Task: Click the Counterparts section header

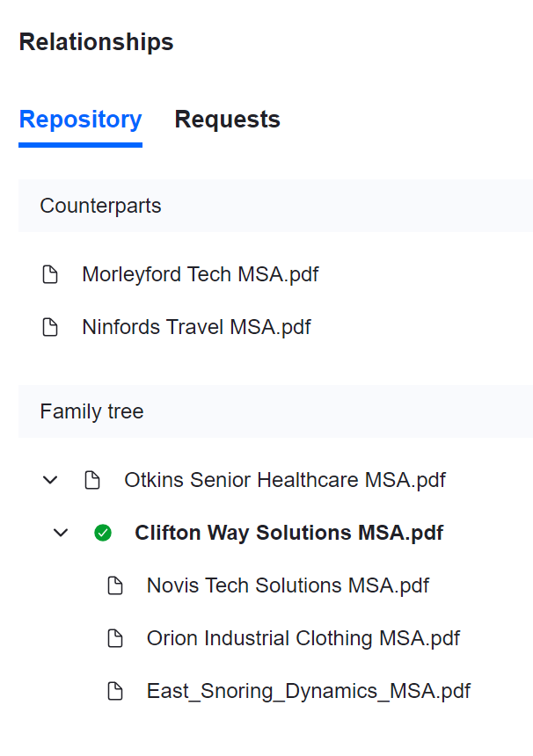Action: [x=100, y=206]
